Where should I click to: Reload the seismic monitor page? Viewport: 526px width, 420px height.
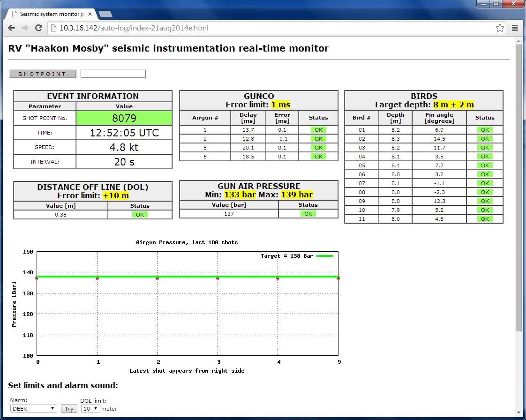pos(39,28)
